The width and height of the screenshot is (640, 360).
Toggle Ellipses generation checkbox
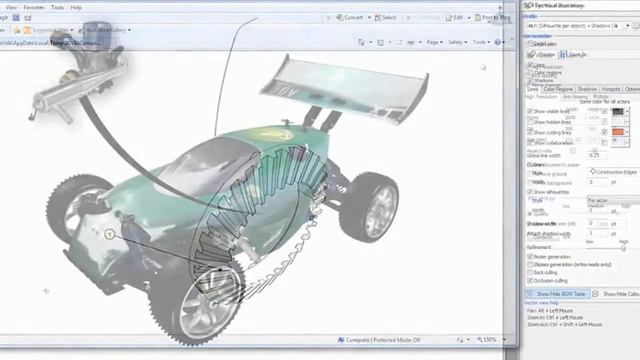coord(530,264)
